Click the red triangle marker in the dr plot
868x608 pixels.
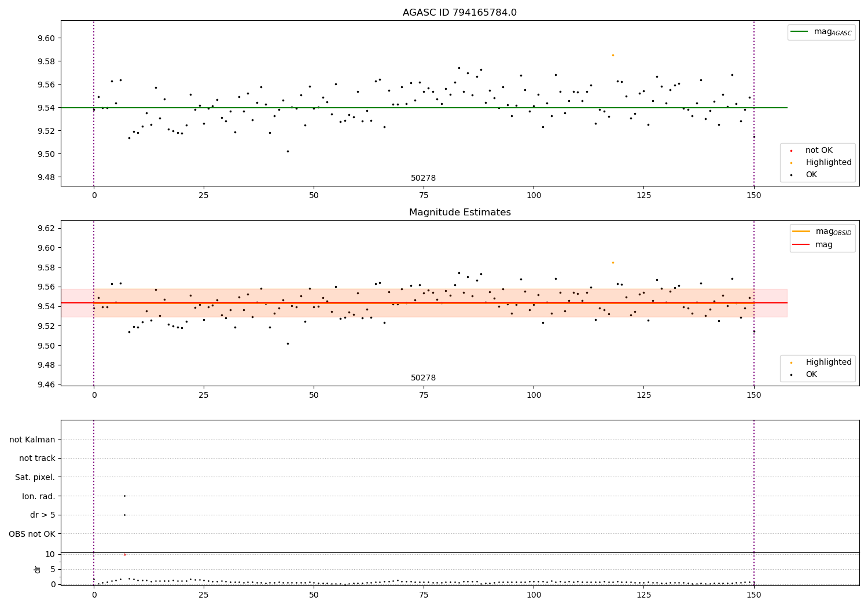click(x=124, y=554)
